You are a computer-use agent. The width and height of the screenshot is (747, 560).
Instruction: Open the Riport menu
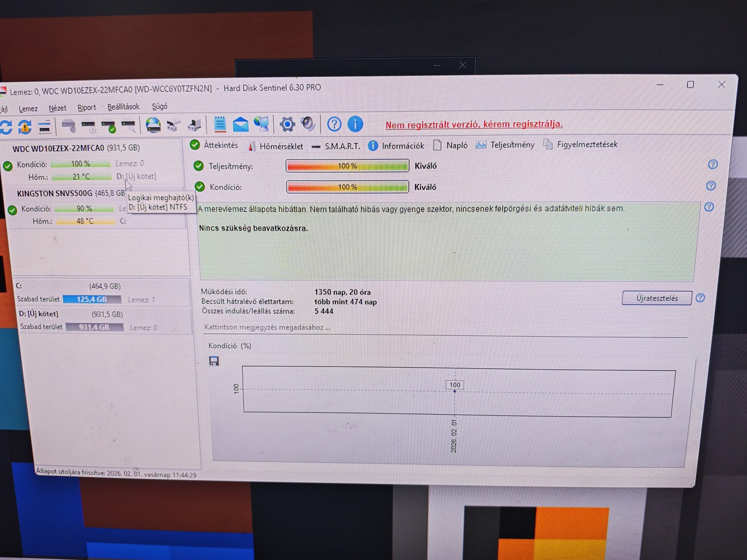pos(87,108)
